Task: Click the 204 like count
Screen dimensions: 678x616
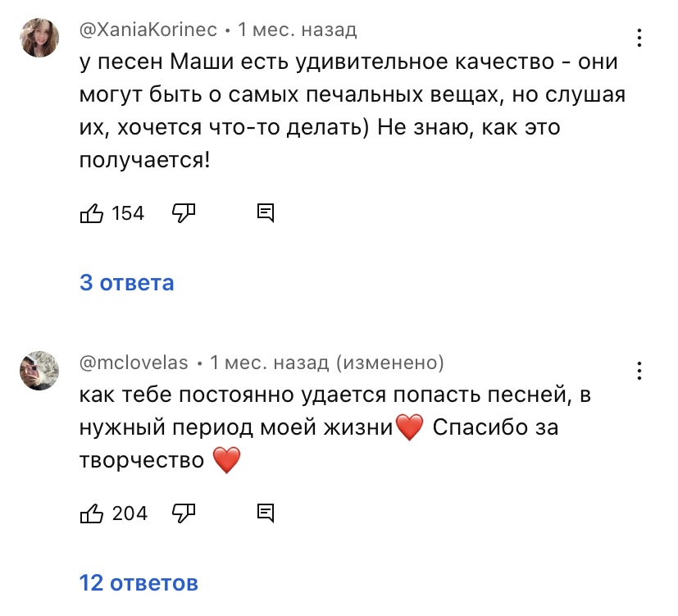Action: click(x=130, y=514)
